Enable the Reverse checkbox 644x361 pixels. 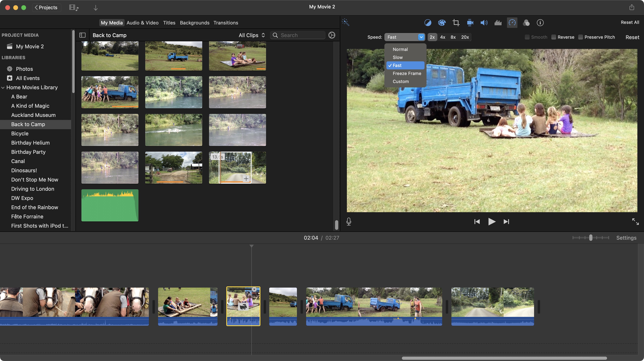pyautogui.click(x=554, y=37)
